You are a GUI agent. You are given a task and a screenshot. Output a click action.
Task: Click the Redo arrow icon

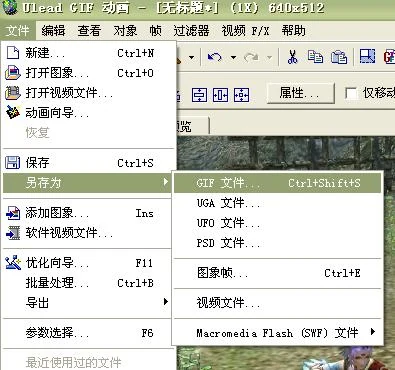coord(252,57)
